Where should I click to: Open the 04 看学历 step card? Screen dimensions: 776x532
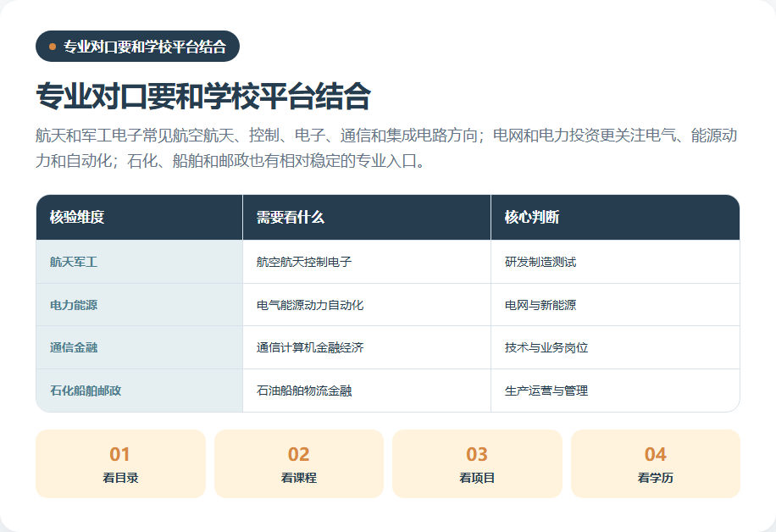click(656, 463)
